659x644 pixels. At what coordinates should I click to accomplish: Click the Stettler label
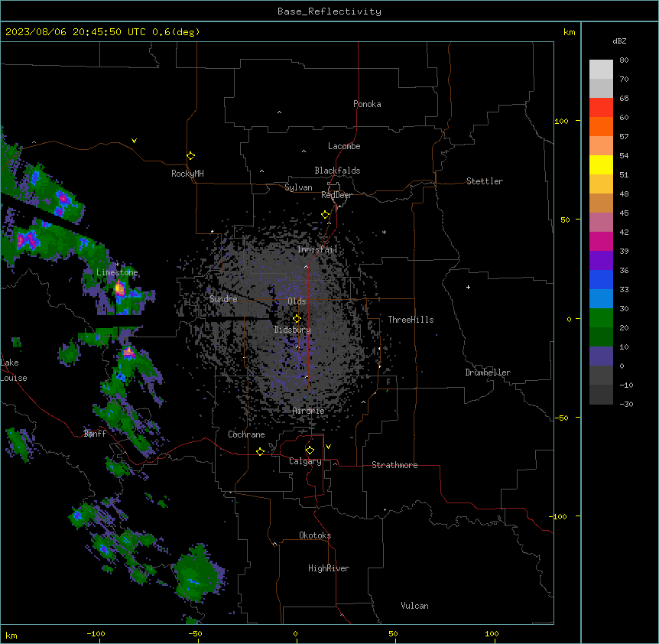pyautogui.click(x=484, y=181)
